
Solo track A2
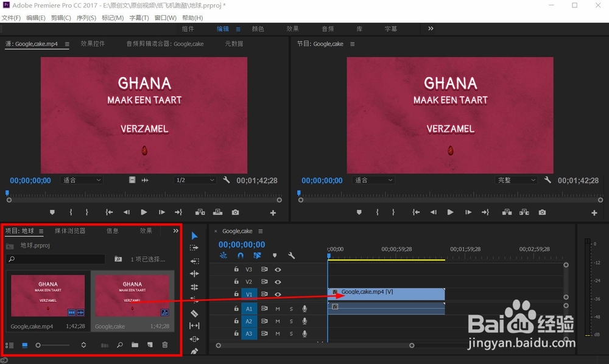(291, 321)
